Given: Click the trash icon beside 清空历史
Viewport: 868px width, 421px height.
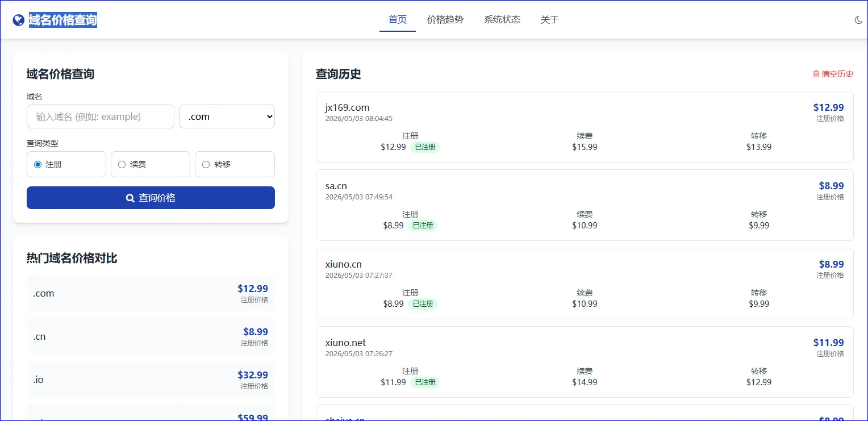Looking at the screenshot, I should point(816,74).
